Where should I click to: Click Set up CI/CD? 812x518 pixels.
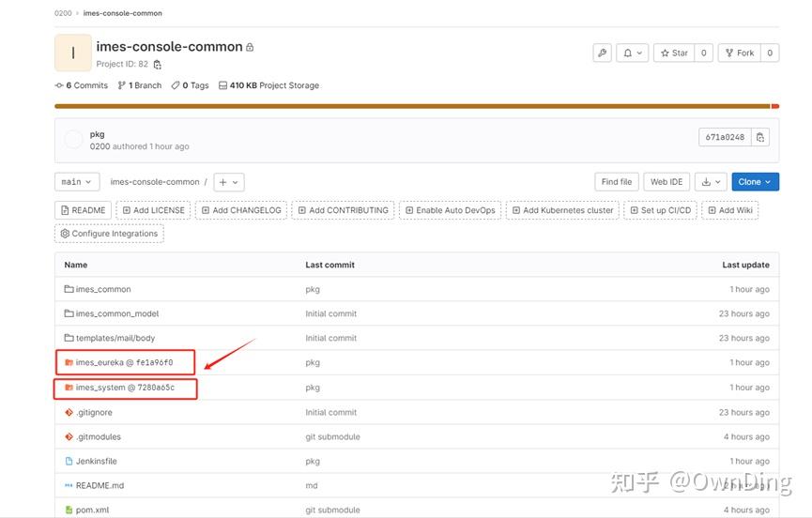660,210
